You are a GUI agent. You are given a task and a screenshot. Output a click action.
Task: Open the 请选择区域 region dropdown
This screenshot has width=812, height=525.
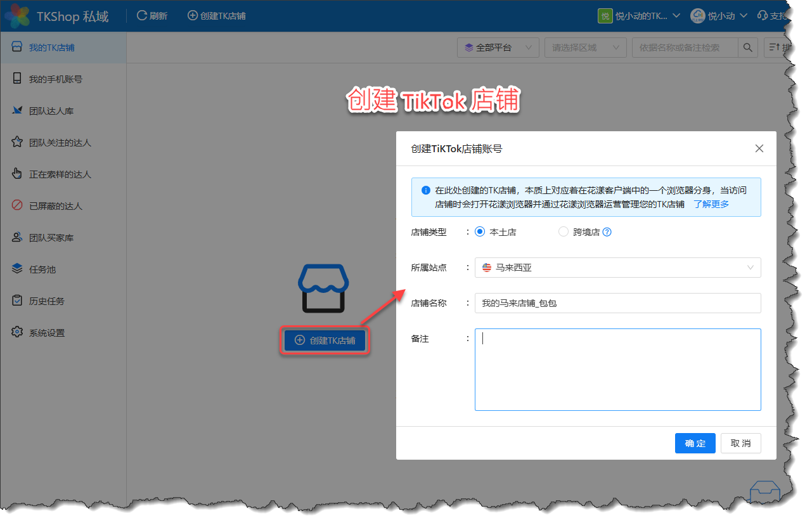coord(585,48)
